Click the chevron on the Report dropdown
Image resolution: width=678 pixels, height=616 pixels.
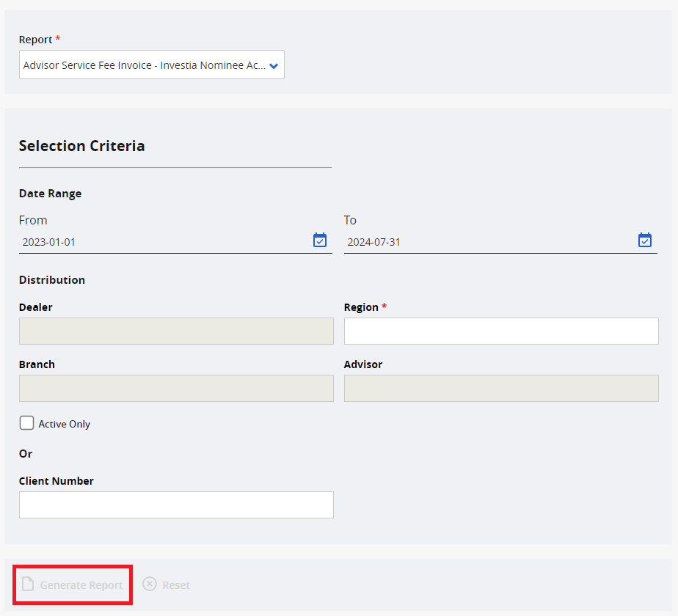pyautogui.click(x=274, y=65)
